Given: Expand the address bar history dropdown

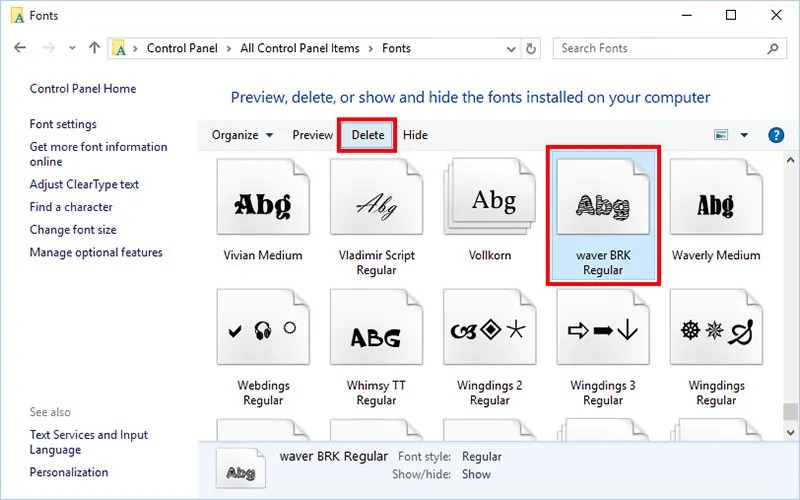Looking at the screenshot, I should point(511,49).
